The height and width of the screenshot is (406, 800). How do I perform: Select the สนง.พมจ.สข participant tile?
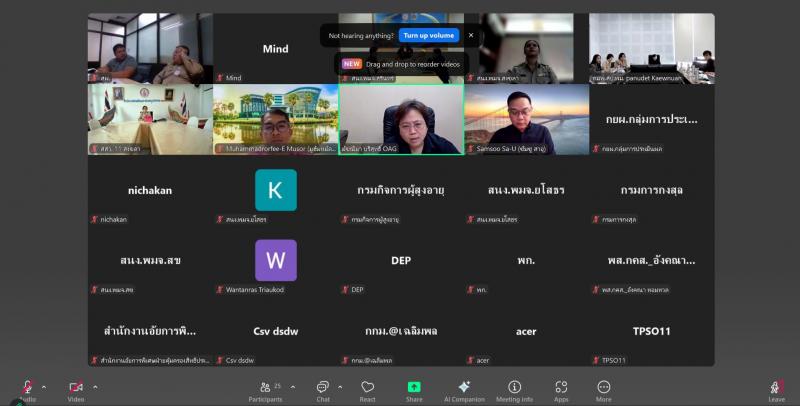click(x=150, y=260)
